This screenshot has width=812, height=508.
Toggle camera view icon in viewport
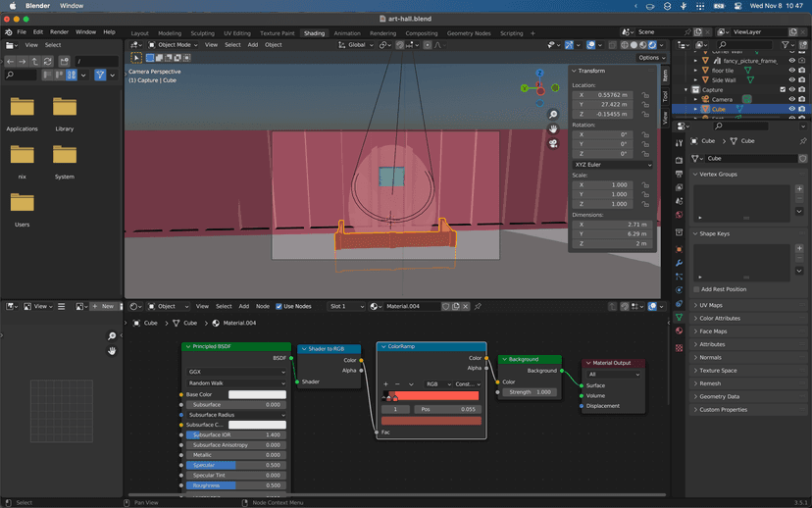click(x=553, y=143)
